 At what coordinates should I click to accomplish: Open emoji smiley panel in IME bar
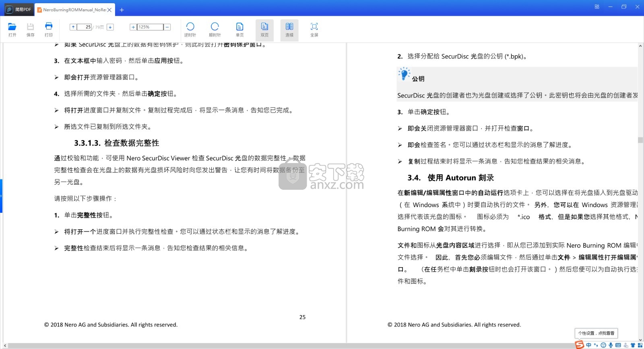point(603,345)
